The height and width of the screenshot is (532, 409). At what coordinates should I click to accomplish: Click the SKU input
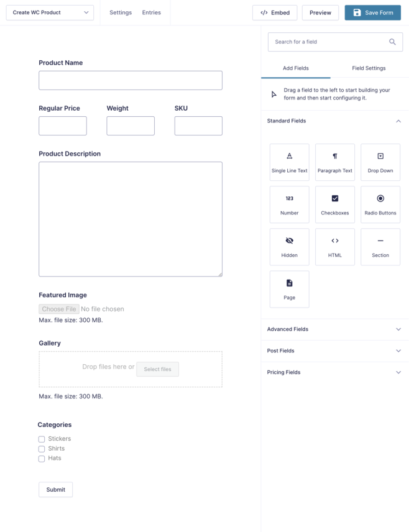pyautogui.click(x=198, y=126)
